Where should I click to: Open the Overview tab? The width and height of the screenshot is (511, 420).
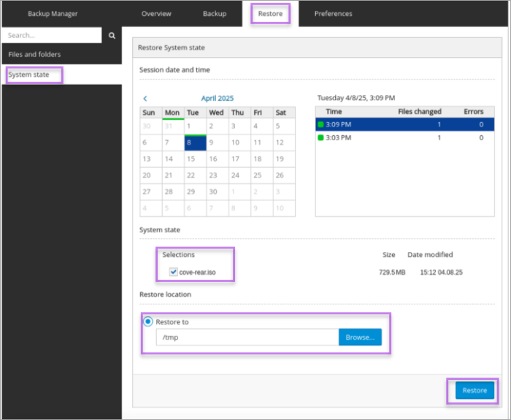[156, 14]
